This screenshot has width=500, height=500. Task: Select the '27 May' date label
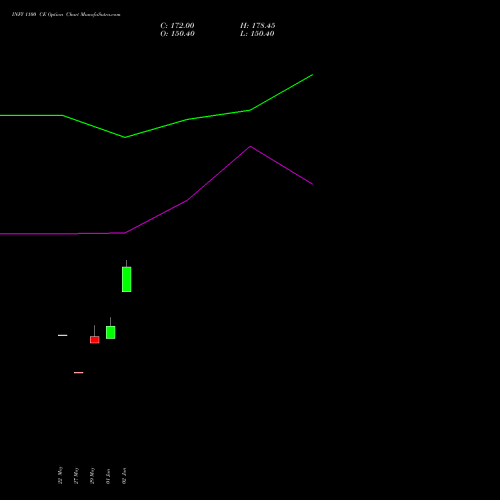(76, 475)
